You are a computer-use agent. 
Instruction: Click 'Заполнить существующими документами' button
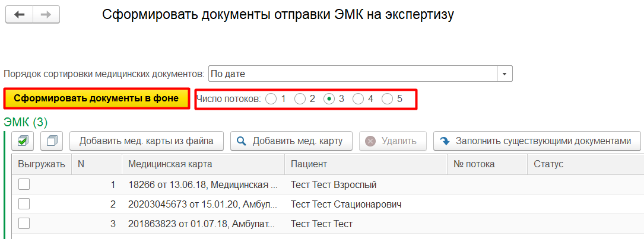537,141
